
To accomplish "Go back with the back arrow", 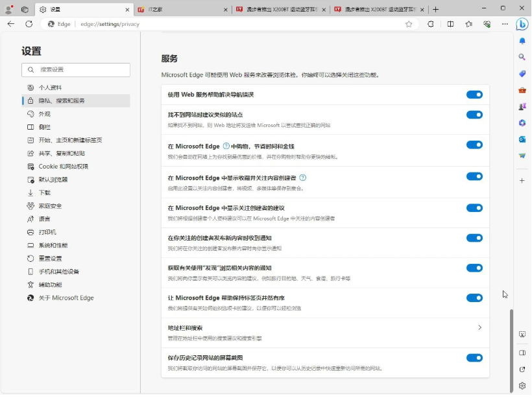I will point(11,24).
